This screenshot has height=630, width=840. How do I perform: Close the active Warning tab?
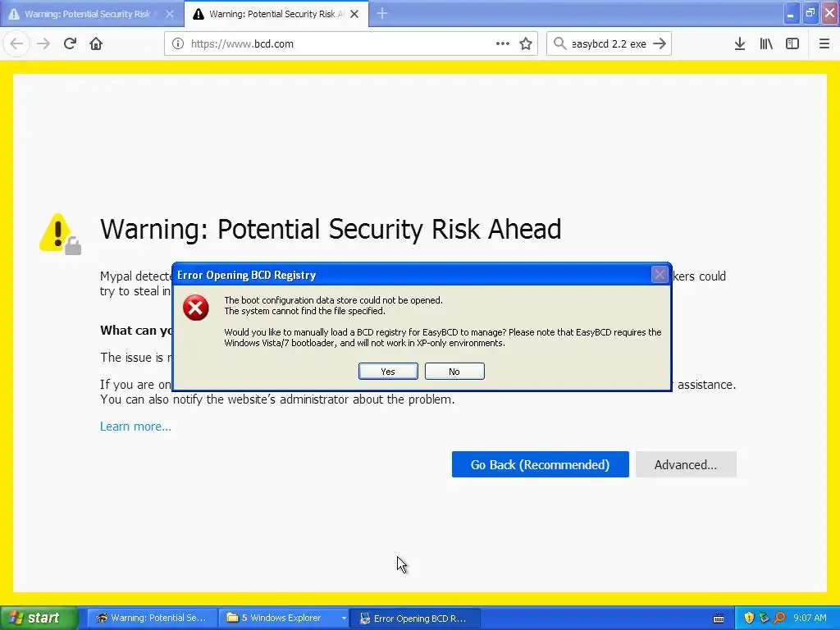[354, 14]
